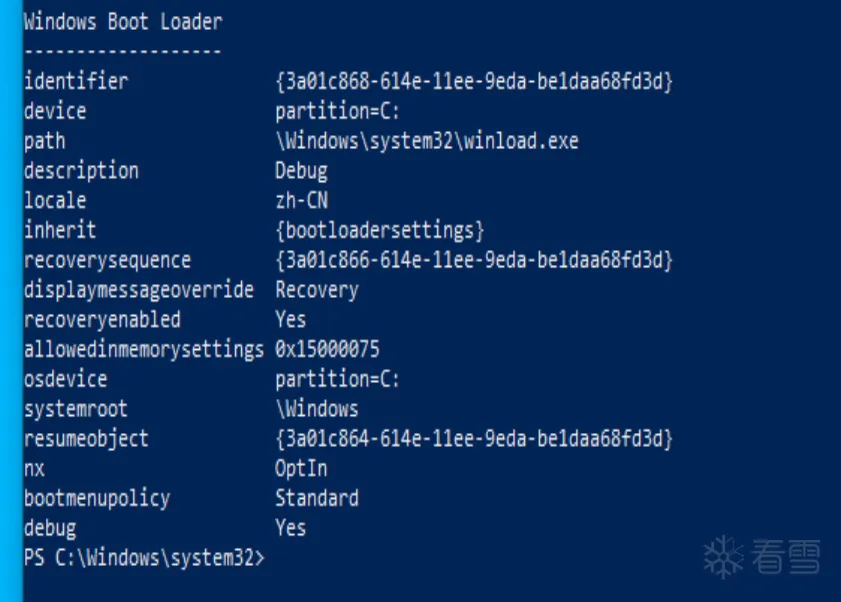Click the "Yes" value in debug row
Screen dimensions: 841x602
click(x=290, y=527)
